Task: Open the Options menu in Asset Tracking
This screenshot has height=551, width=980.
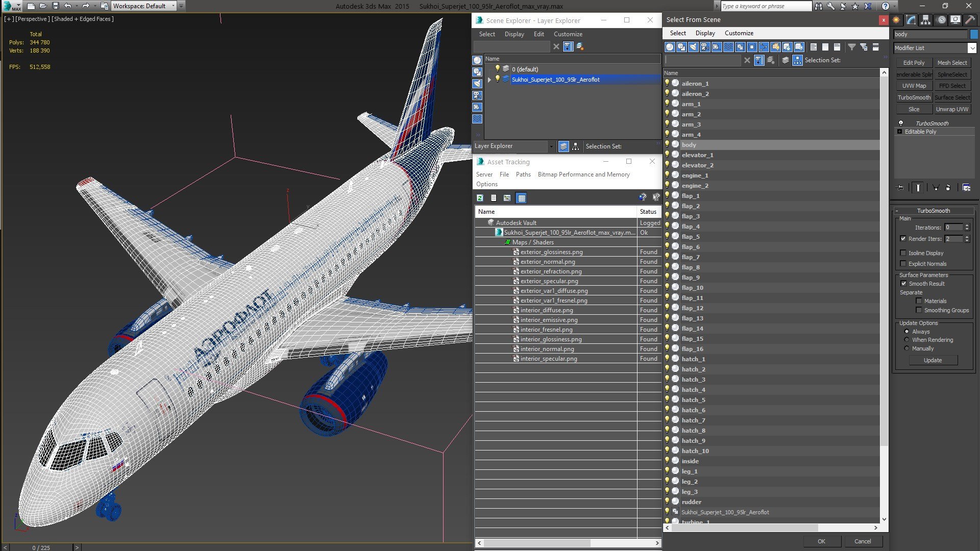Action: pos(487,184)
